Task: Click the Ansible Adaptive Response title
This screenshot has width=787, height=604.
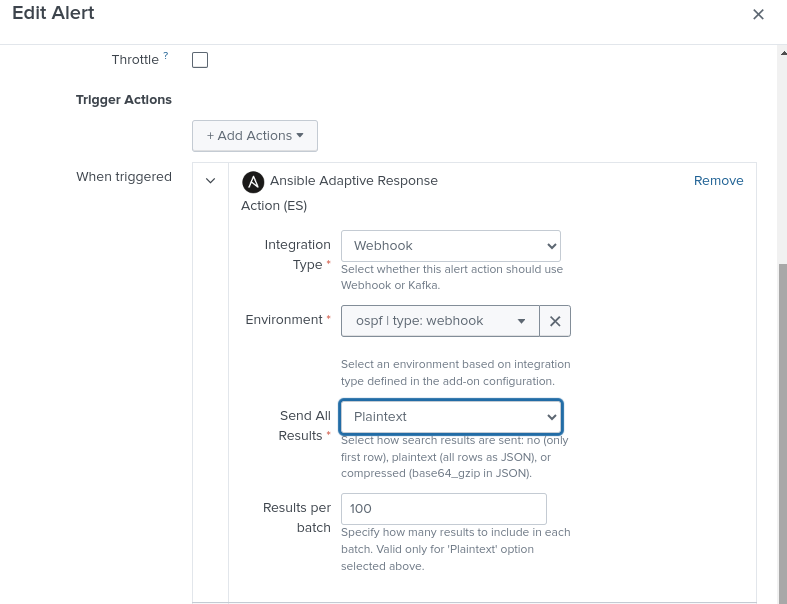Action: tap(353, 181)
